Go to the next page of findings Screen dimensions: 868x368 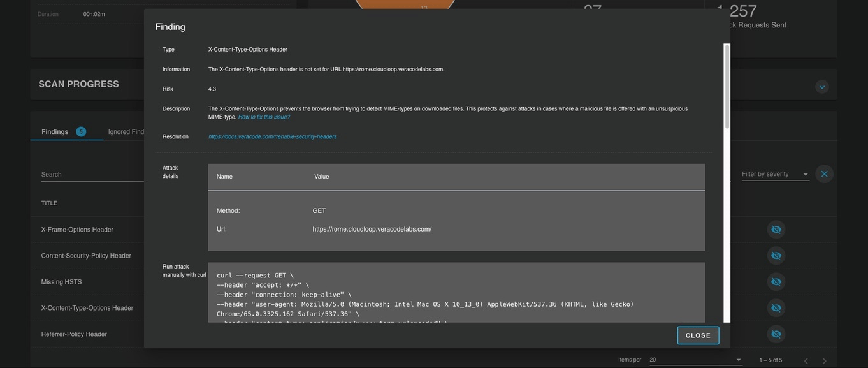(823, 361)
